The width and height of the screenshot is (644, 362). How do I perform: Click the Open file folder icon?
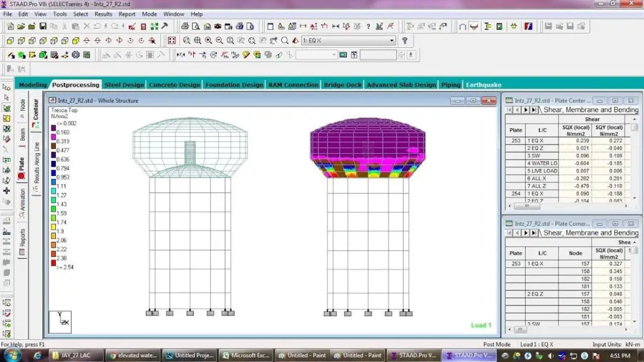21,26
